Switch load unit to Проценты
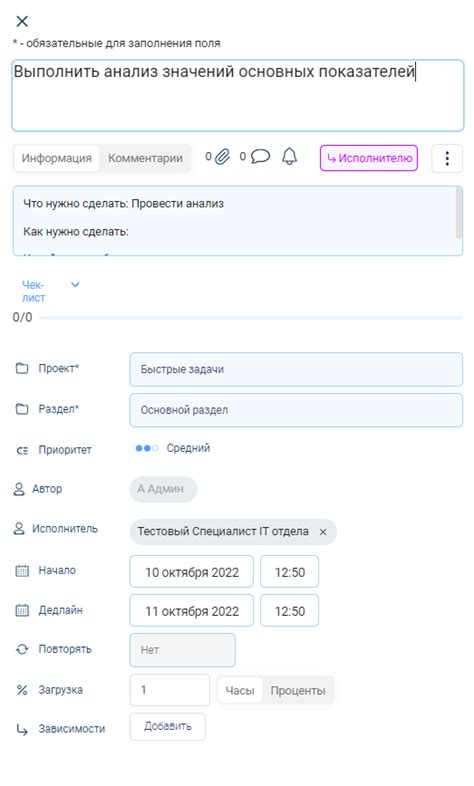Screen dimensions: 474x786 tap(298, 690)
